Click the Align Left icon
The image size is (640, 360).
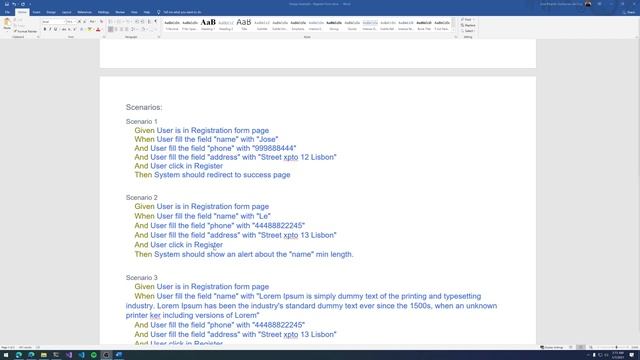point(111,29)
